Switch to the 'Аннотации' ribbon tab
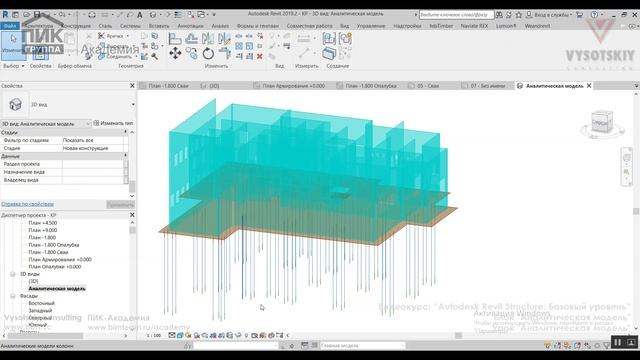 coord(190,26)
